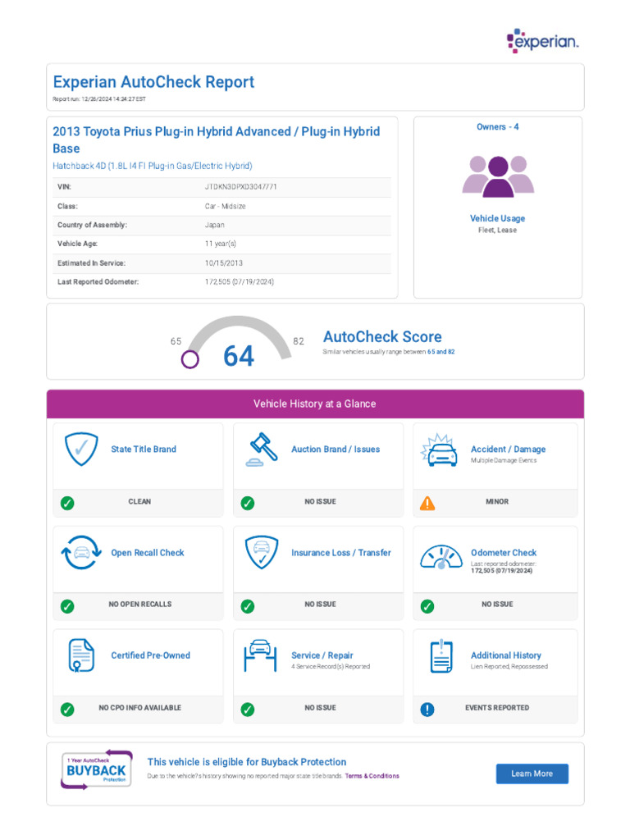Click the Insurance Loss / Transfer heading
630x840 pixels.
point(341,552)
